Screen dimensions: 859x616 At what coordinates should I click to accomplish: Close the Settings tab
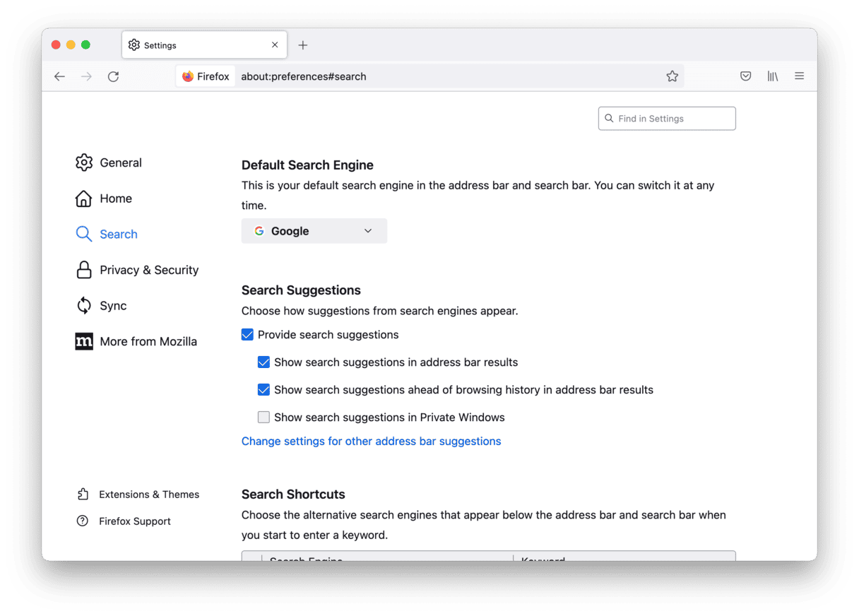[275, 45]
